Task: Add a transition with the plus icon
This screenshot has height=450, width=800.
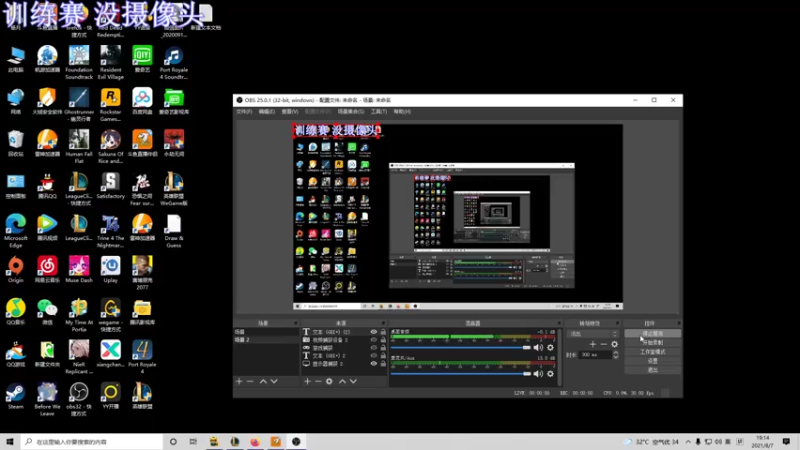Action: pyautogui.click(x=592, y=344)
